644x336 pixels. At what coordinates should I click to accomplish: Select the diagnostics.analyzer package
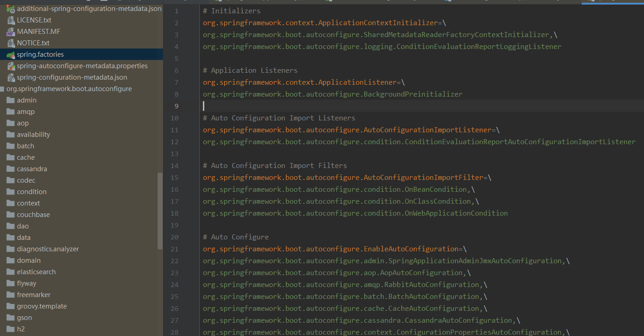(x=48, y=249)
